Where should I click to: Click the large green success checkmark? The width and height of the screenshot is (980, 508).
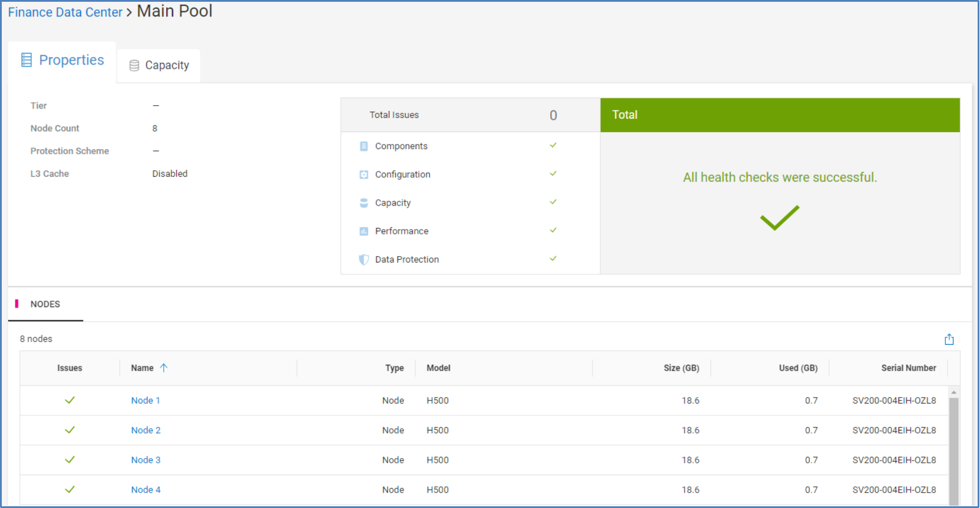click(x=780, y=218)
